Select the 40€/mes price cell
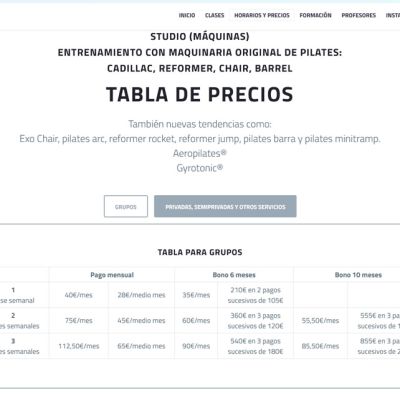 (79, 295)
